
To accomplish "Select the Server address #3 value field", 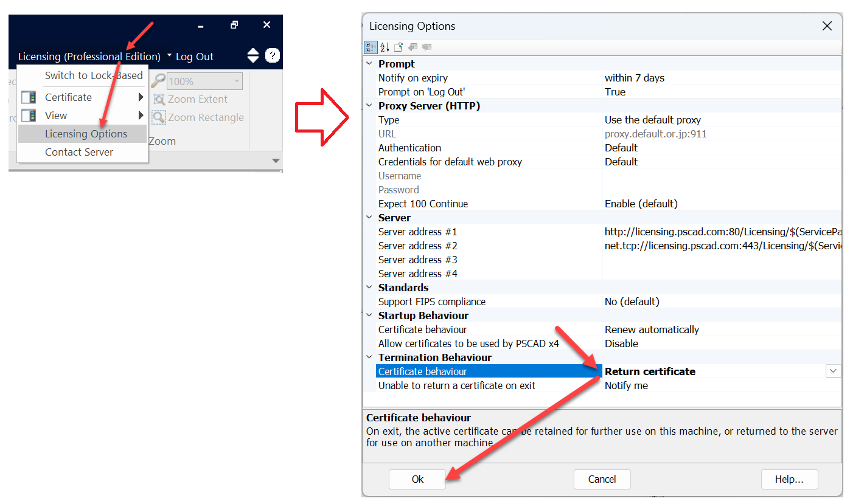I will pos(721,260).
